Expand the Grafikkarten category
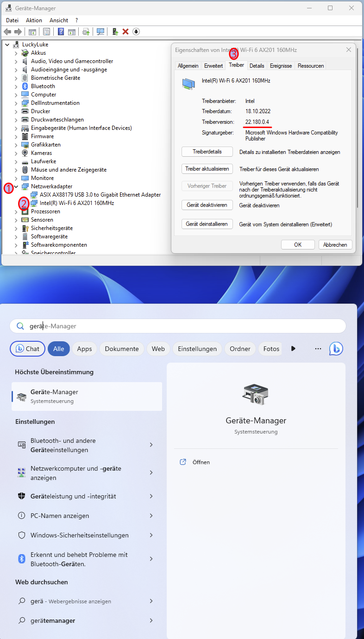This screenshot has height=639, width=364. (16, 145)
